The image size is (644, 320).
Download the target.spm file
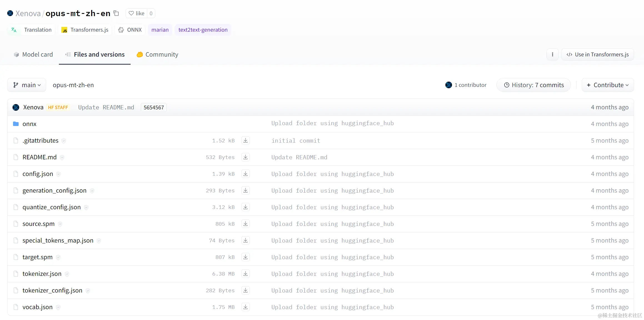(x=245, y=257)
